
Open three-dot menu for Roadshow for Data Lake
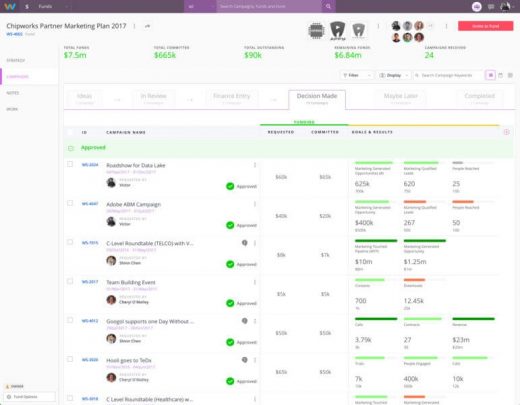(x=255, y=165)
